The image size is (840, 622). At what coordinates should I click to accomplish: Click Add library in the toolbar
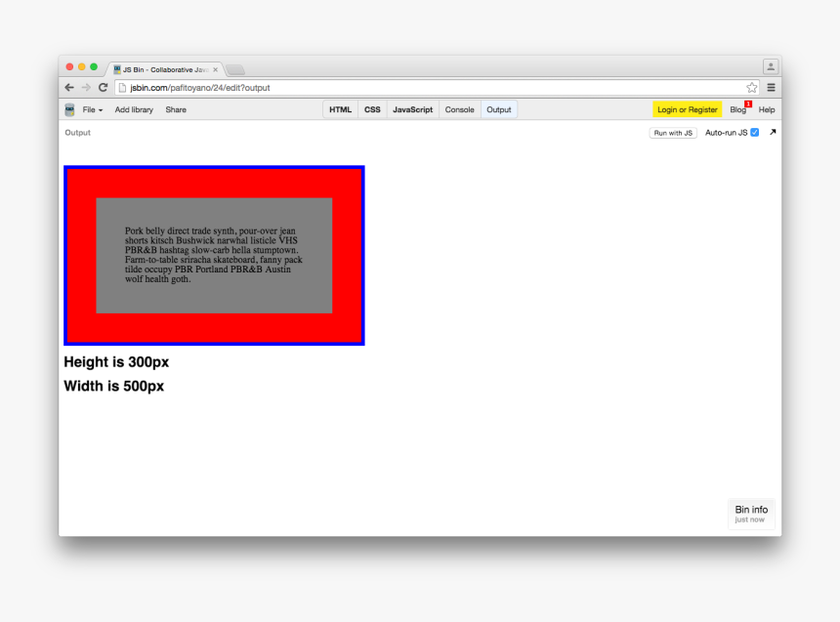coord(134,109)
